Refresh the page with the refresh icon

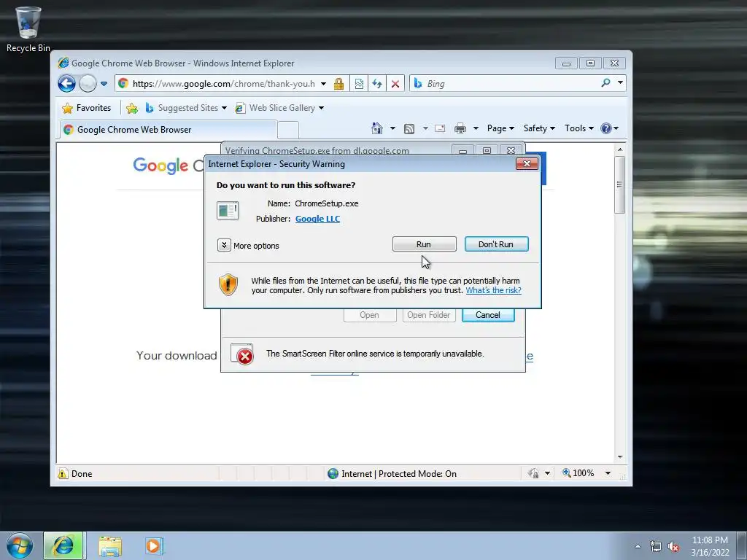click(377, 84)
